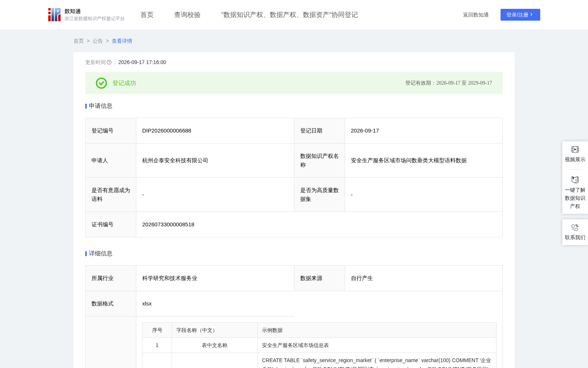The width and height of the screenshot is (588, 368).
Task: Click data format value xlsx
Action: pos(147,304)
